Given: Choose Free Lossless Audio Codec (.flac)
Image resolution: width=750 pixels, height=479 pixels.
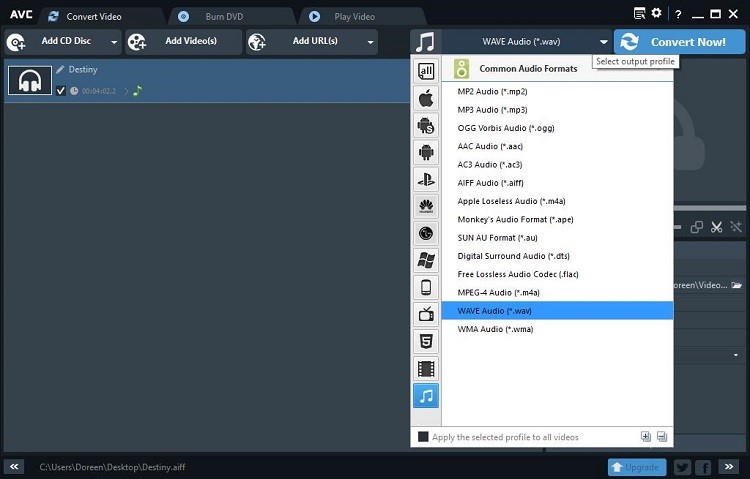Looking at the screenshot, I should (x=557, y=274).
